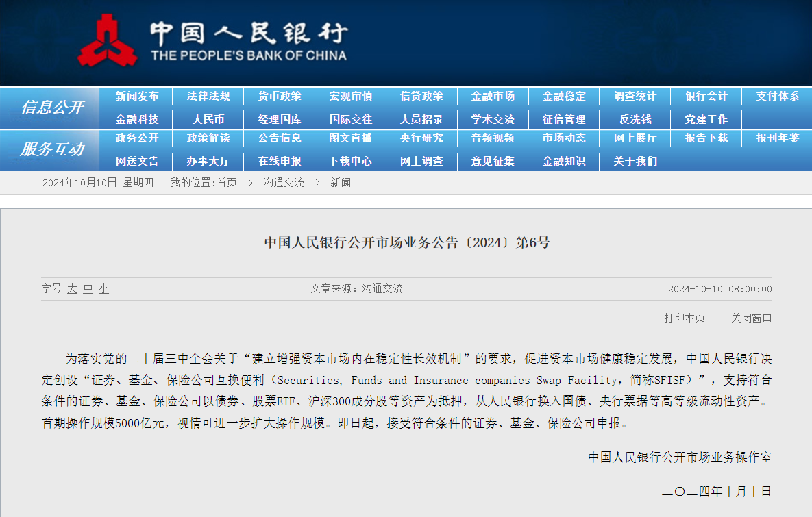Open the 货币政策 section

pos(279,97)
